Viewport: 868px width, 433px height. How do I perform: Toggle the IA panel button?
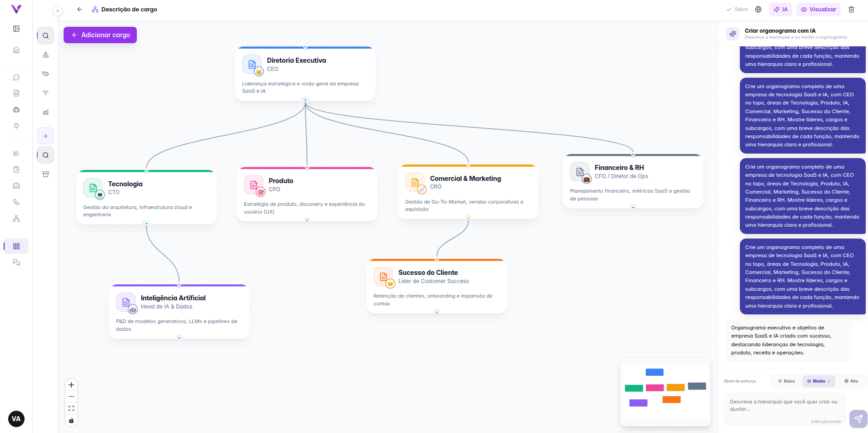click(781, 10)
